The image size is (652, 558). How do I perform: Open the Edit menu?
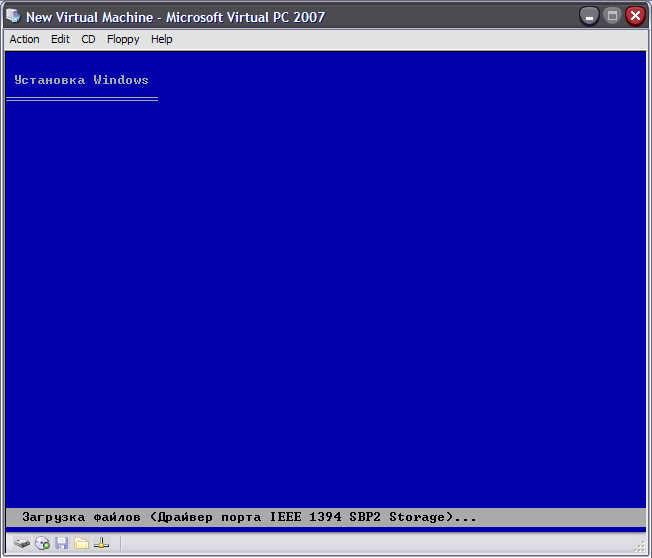point(60,40)
